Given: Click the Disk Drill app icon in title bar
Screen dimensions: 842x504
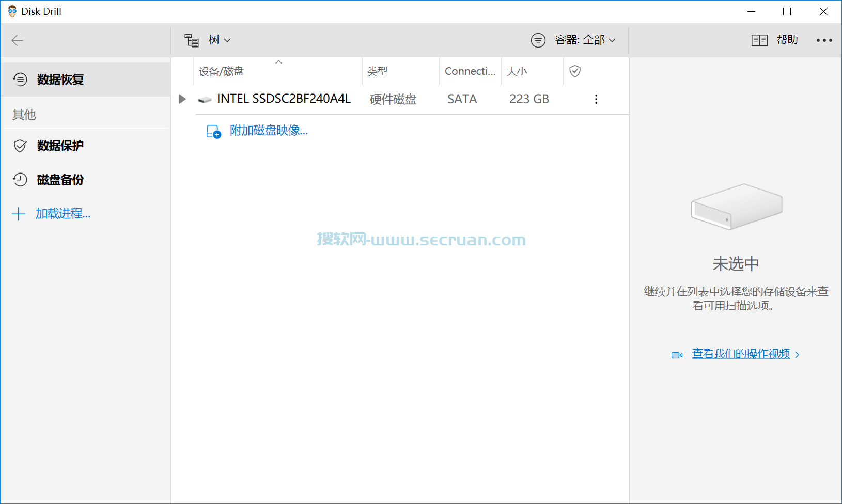Looking at the screenshot, I should tap(12, 11).
